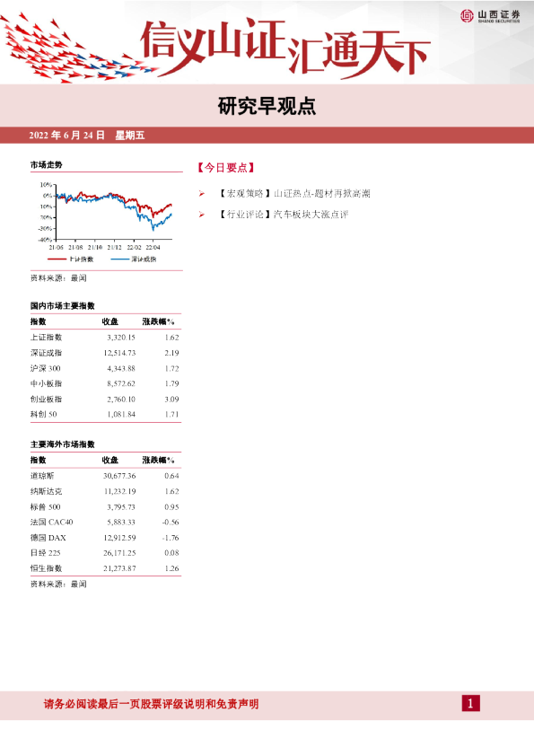Click the 收盘 header in overseas table

109,460
